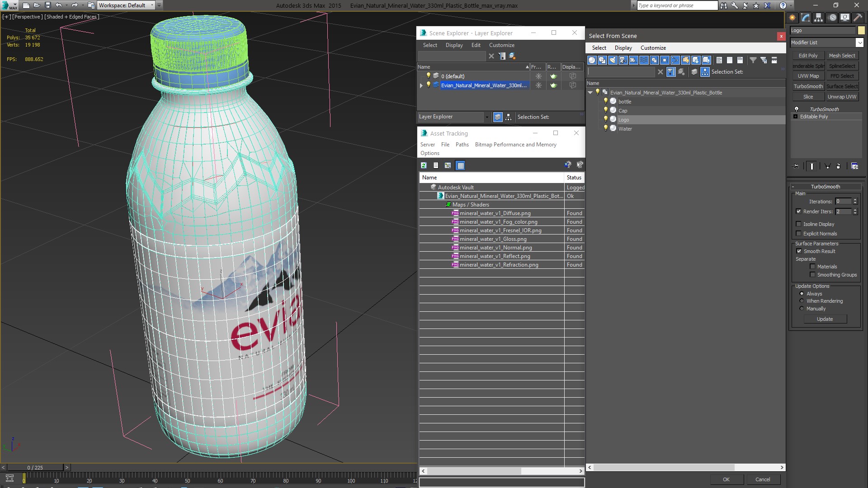This screenshot has width=868, height=488.
Task: Toggle the Render Iters checkbox
Action: [x=798, y=211]
